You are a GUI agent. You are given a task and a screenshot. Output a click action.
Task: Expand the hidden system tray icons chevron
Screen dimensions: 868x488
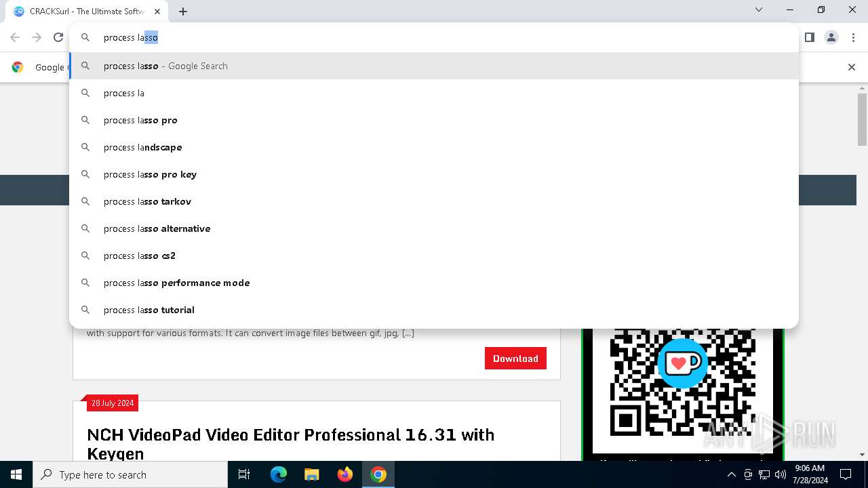pyautogui.click(x=731, y=474)
